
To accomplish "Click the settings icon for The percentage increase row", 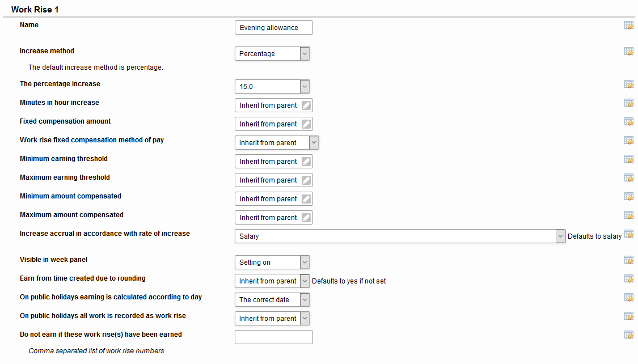I will coord(628,84).
